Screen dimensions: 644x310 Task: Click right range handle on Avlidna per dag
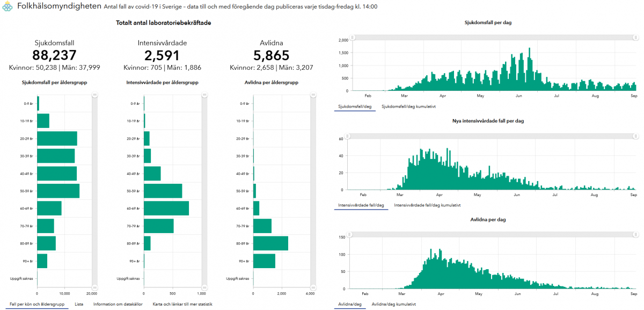point(635,235)
